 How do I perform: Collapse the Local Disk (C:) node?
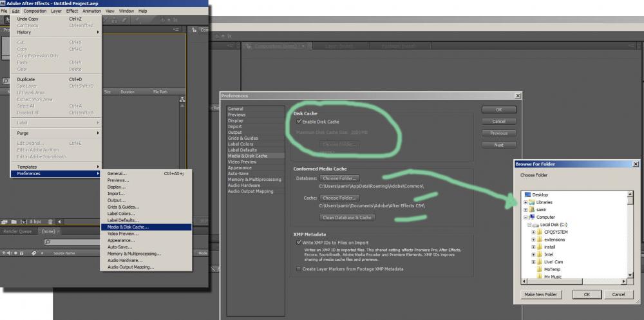coord(529,225)
